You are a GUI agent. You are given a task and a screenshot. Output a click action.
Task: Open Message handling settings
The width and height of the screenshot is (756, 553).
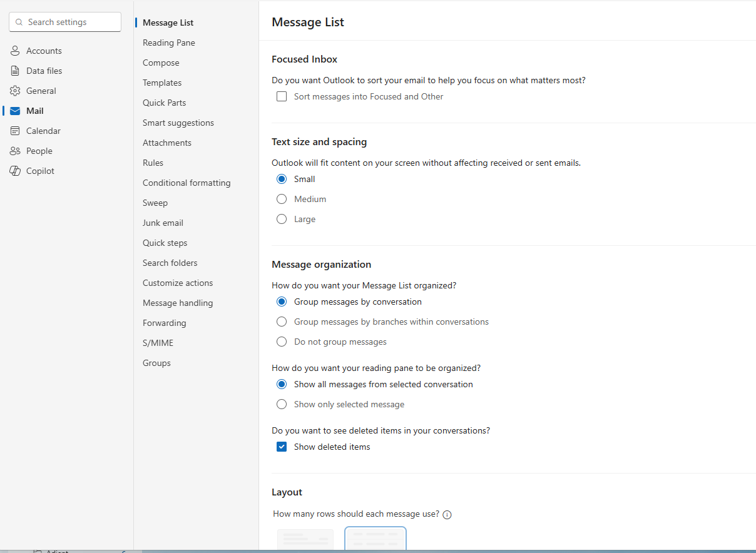click(x=178, y=303)
